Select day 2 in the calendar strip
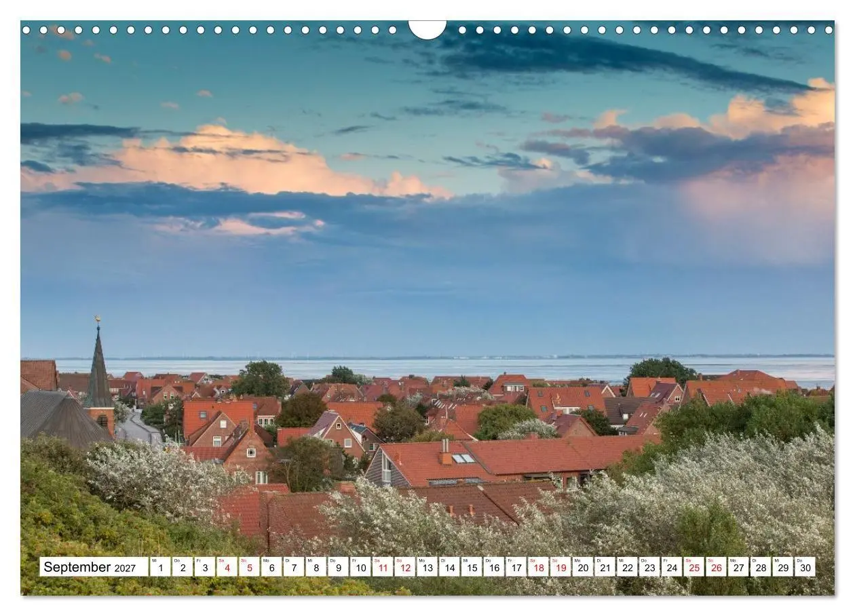Screen dimensions: 855x616 click(183, 567)
